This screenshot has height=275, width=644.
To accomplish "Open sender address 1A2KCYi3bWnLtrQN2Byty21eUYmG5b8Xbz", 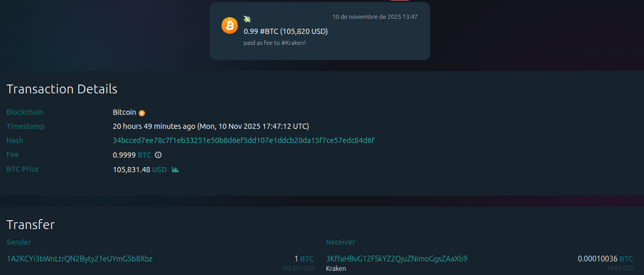I will click(x=80, y=258).
